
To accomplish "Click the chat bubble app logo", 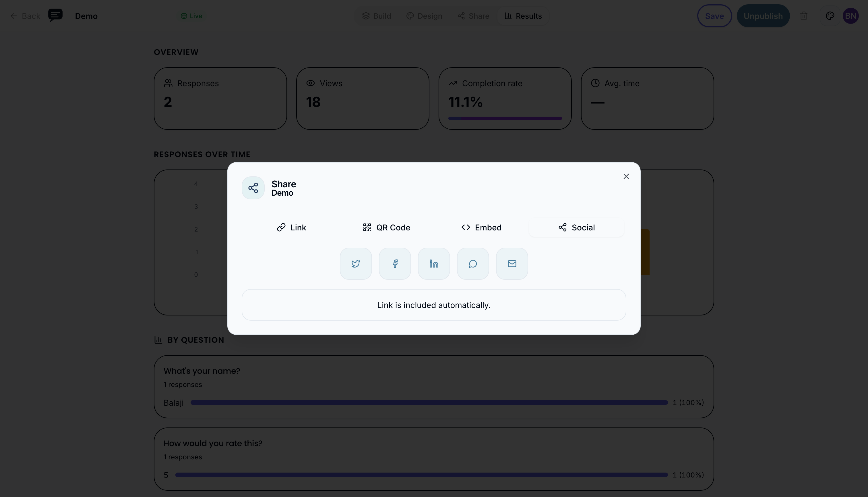I will [x=55, y=15].
